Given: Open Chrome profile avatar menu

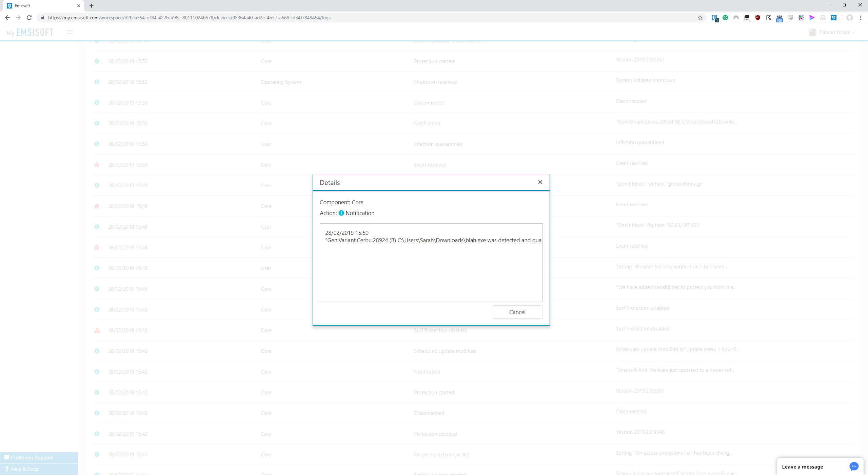Looking at the screenshot, I should point(850,18).
